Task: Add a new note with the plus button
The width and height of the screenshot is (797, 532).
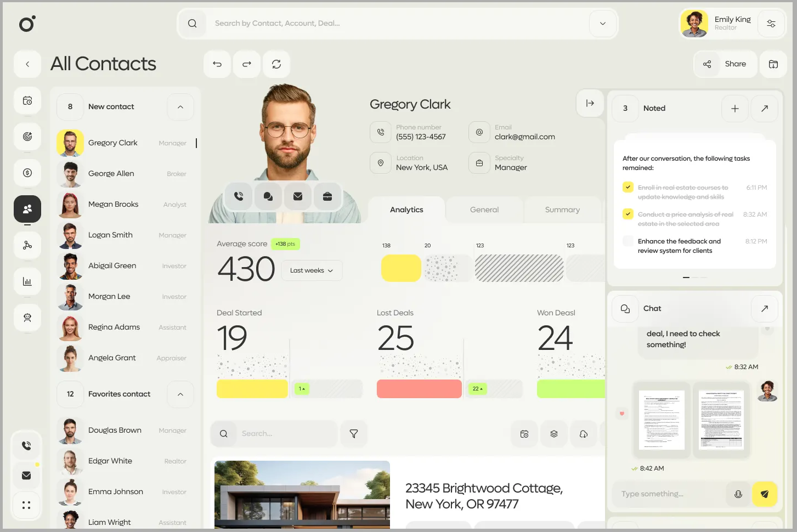Action: click(x=734, y=108)
